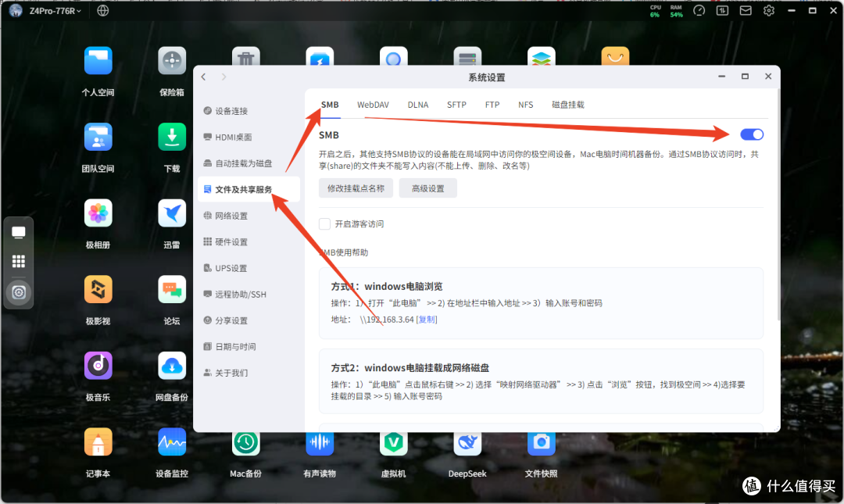
Task: Click the 修改挂载点名称 button
Action: coord(356,188)
